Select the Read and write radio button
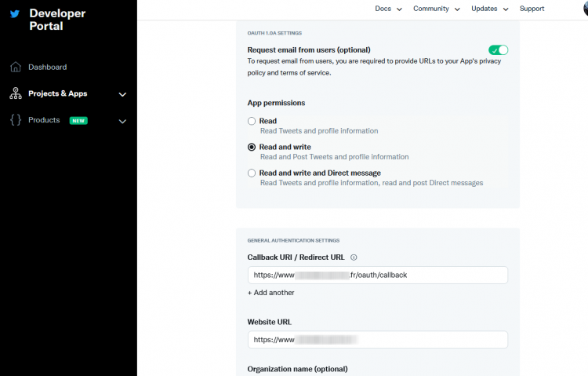 tap(252, 147)
